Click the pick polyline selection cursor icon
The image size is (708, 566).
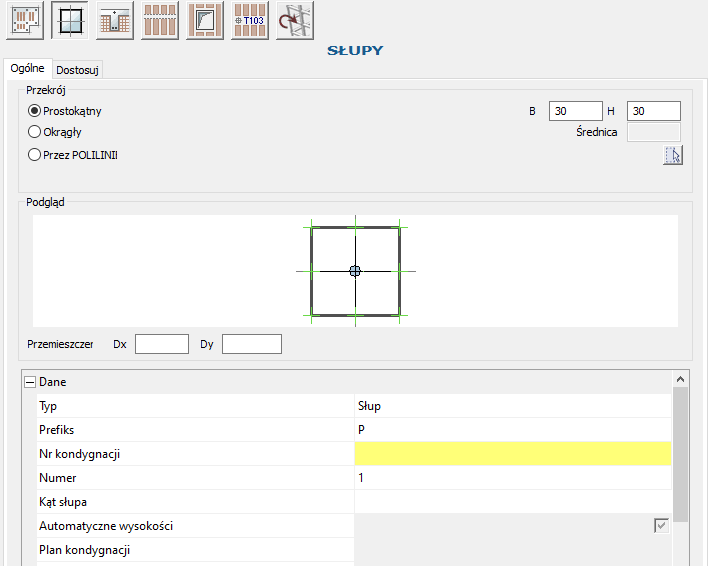[673, 155]
